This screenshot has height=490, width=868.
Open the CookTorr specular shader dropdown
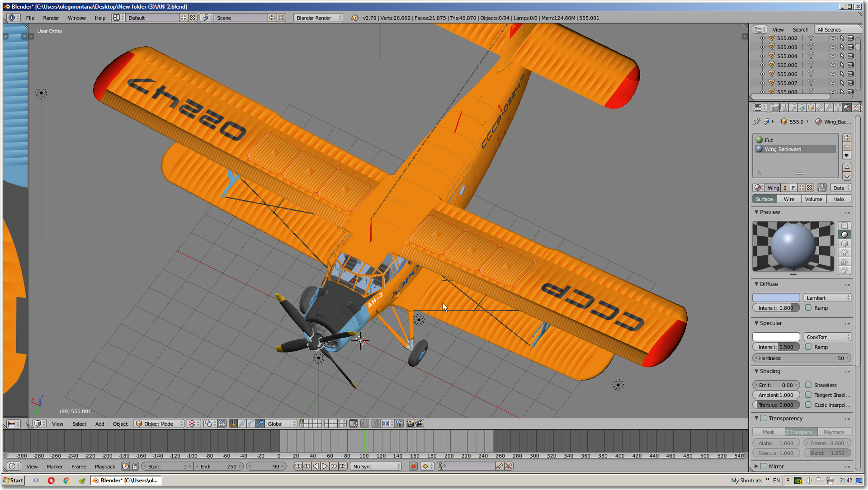[x=827, y=337]
